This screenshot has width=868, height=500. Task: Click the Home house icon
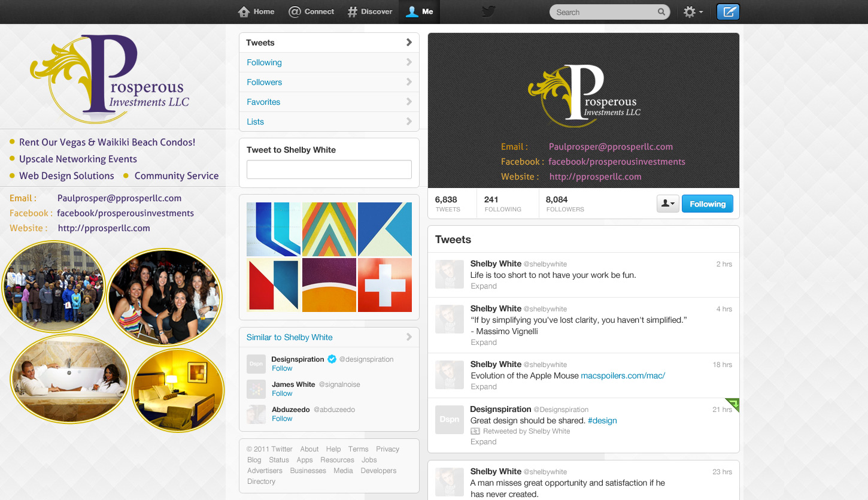pos(243,11)
